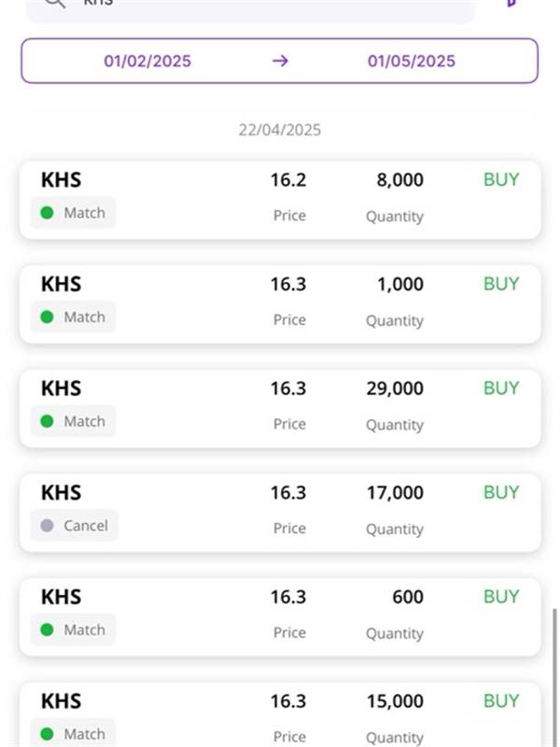Open the start date 01/02/2025 picker
560x747 pixels.
(147, 61)
